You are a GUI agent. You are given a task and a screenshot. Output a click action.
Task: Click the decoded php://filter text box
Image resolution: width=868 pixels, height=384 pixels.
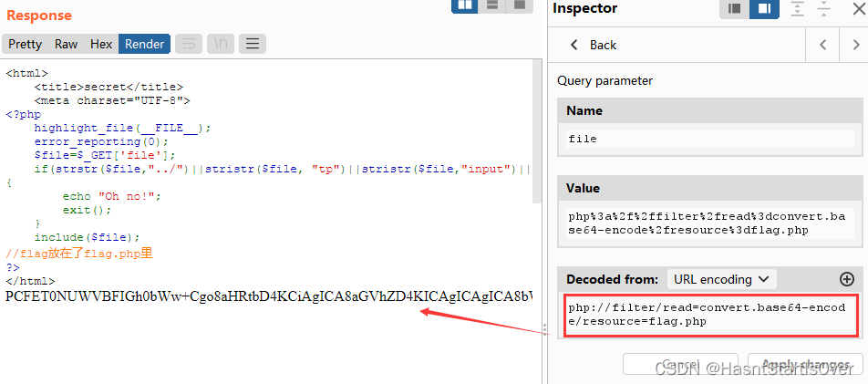point(711,315)
